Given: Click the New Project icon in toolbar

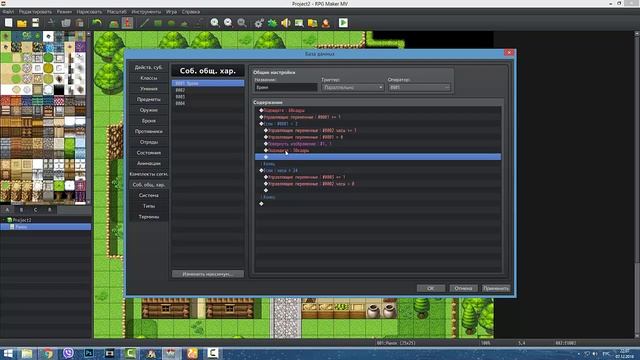Looking at the screenshot, I should click(9, 23).
